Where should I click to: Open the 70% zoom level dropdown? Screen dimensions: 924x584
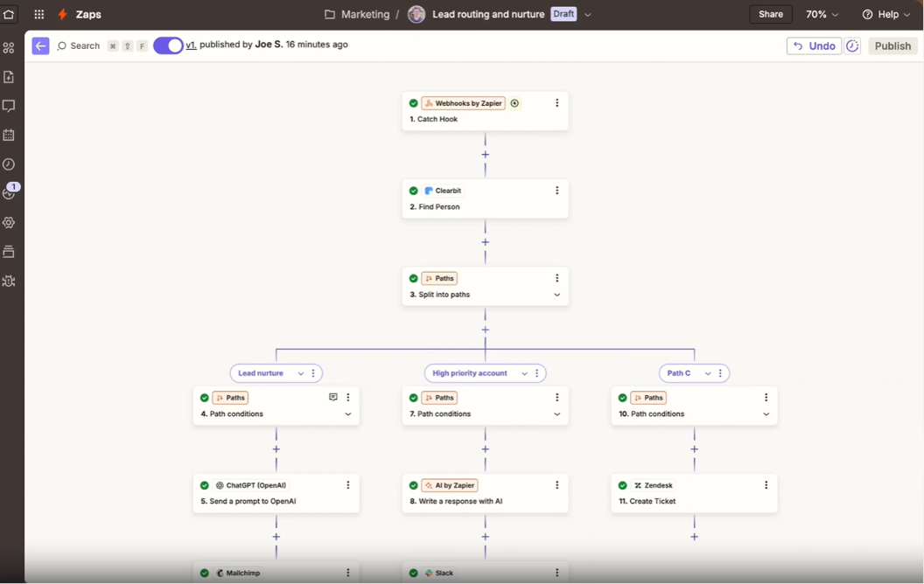(x=822, y=14)
